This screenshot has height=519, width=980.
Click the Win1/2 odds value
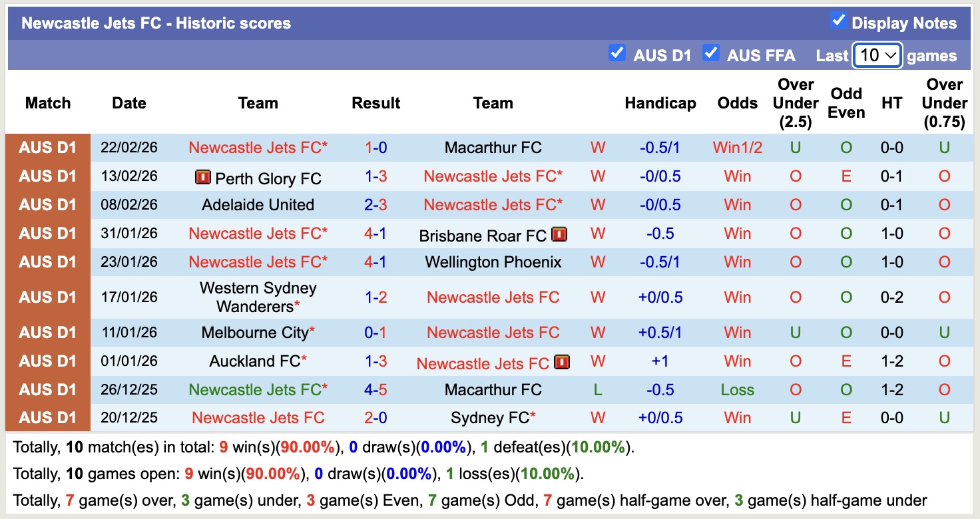tap(737, 148)
